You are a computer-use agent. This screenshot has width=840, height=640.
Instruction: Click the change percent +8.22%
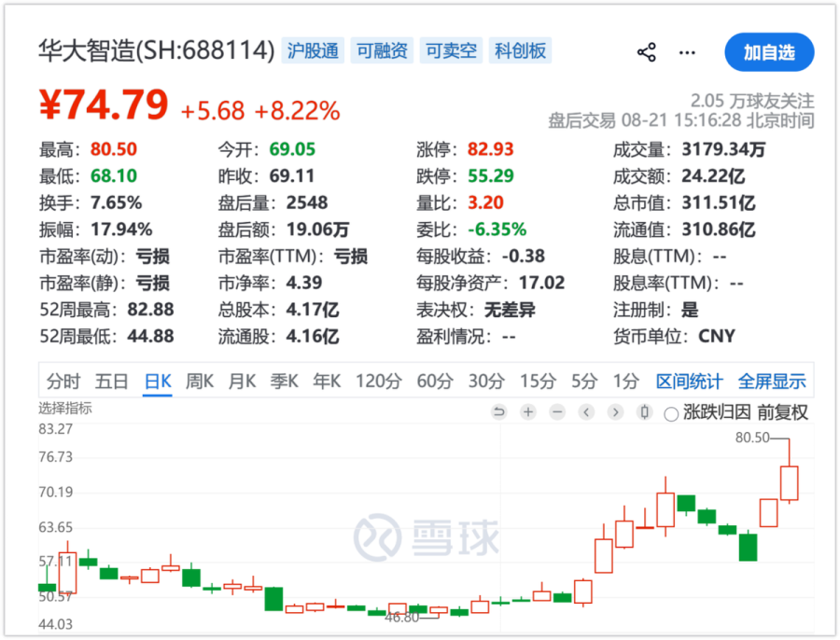tap(298, 111)
